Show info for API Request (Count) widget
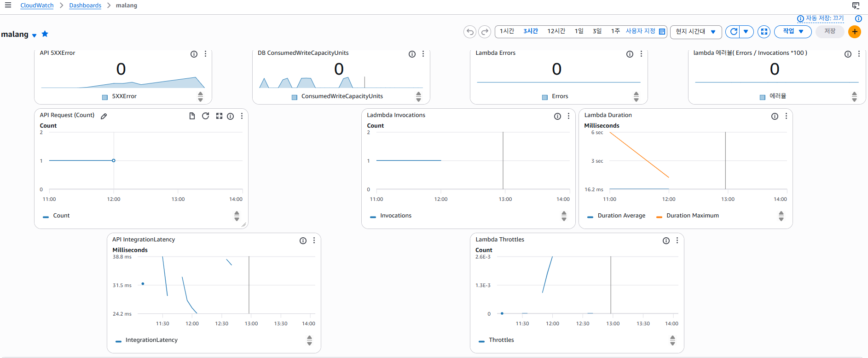Screen dimensions: 868x358 click(231, 116)
